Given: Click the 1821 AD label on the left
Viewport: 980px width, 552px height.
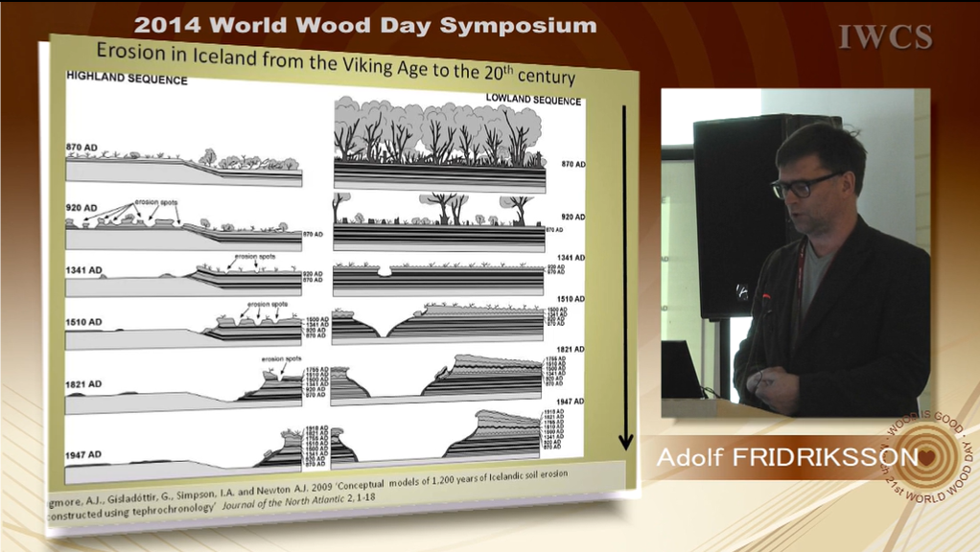Looking at the screenshot, I should (x=84, y=385).
